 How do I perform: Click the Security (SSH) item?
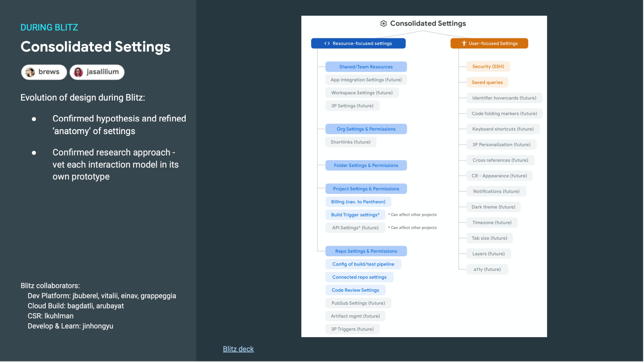click(488, 66)
